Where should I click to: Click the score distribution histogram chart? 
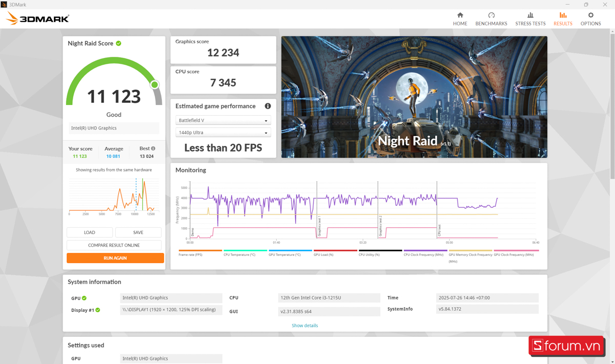coord(114,196)
